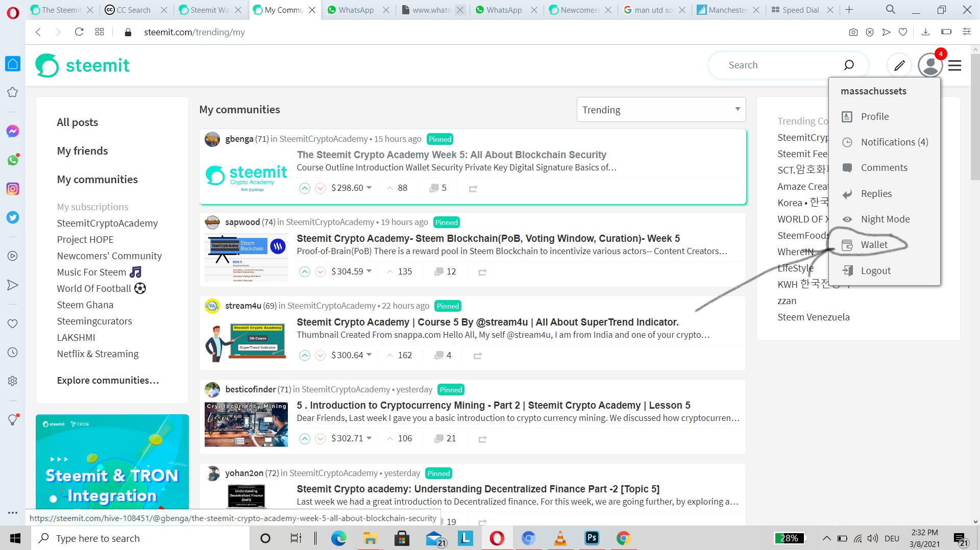Open Newcomers' Community link
The height and width of the screenshot is (550, 980).
(x=109, y=256)
